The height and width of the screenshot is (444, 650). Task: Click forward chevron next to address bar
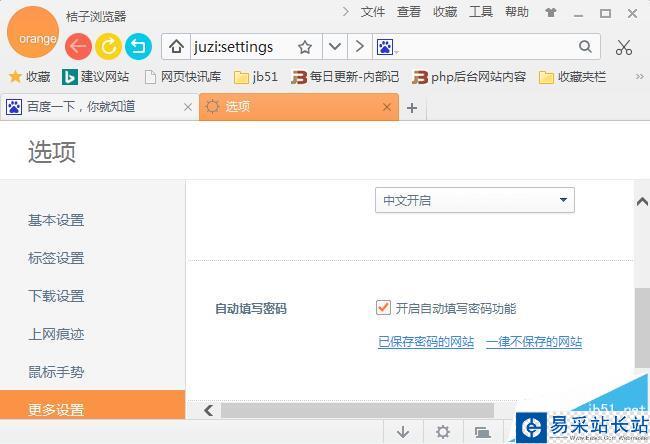click(x=359, y=46)
